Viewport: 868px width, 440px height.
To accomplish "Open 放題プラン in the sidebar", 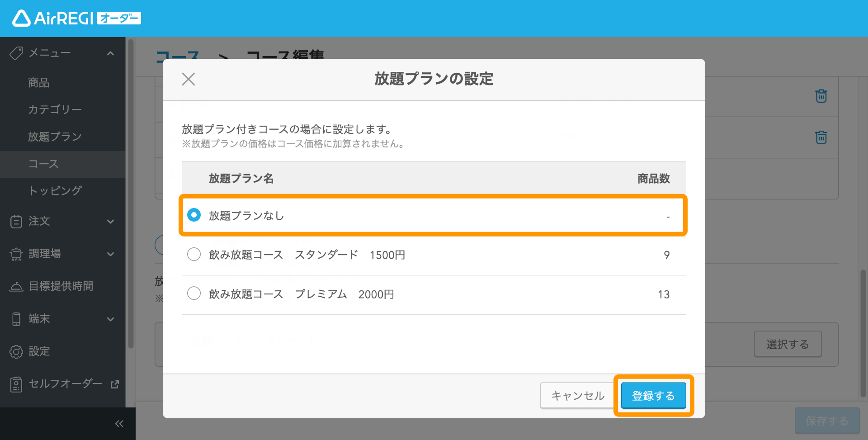I will tap(55, 137).
